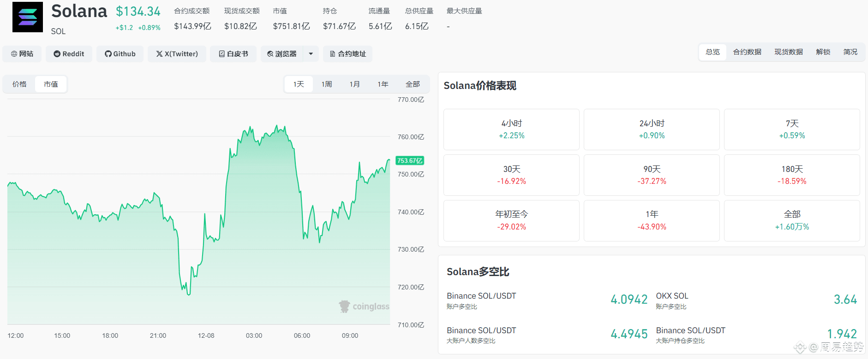Click the 4.4945 ratio value
This screenshot has height=359, width=868.
(629, 334)
